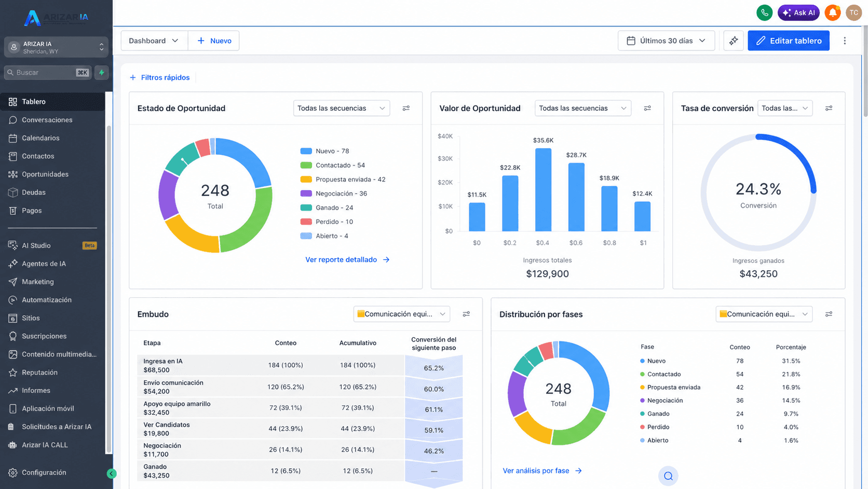
Task: Click the 65.2% conversion cell
Action: [x=434, y=368]
